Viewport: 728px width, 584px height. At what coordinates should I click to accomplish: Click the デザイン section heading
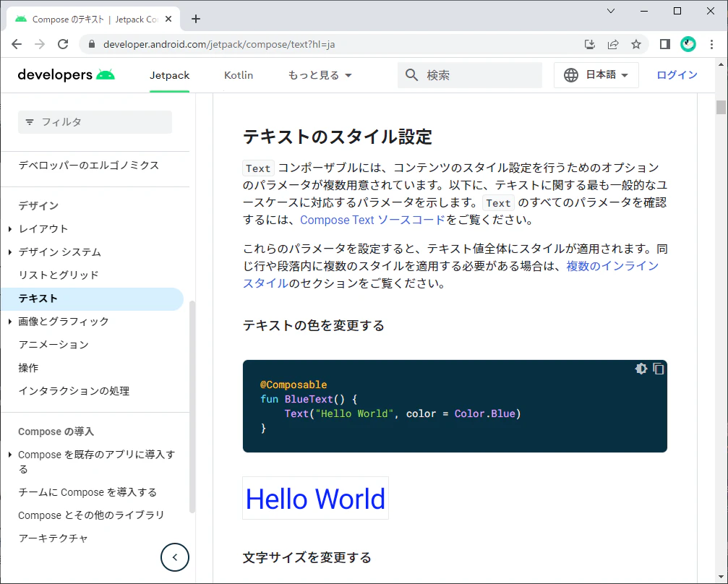38,206
